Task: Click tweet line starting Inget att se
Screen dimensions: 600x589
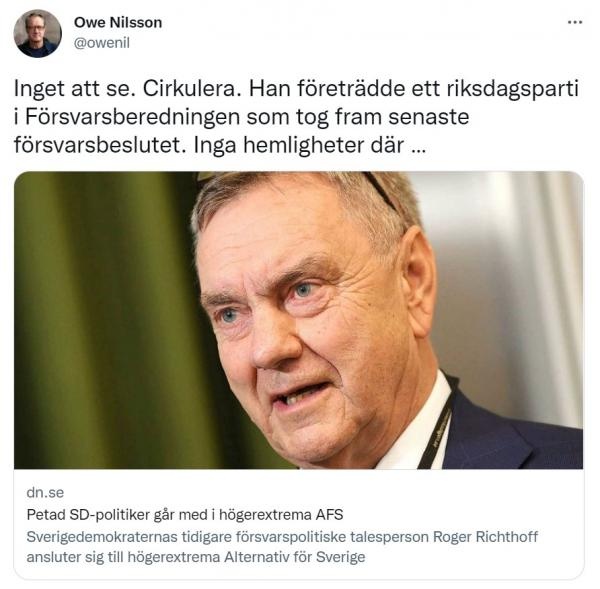Action: tap(296, 89)
